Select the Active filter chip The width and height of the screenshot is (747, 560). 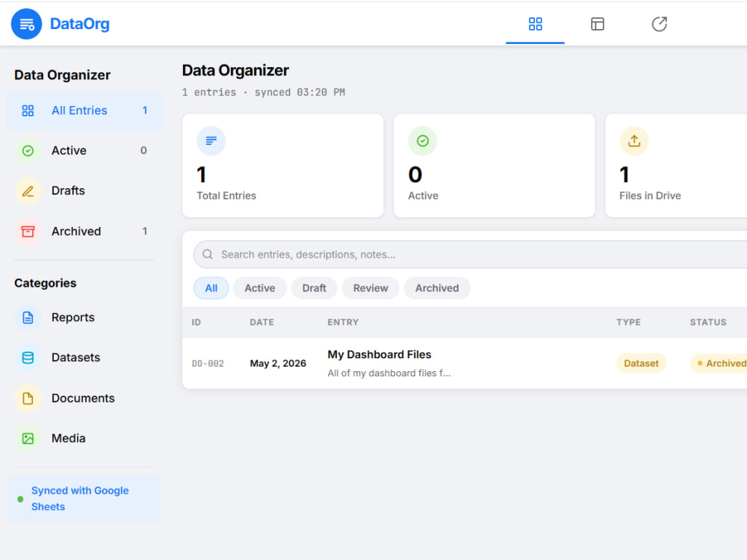(x=260, y=288)
